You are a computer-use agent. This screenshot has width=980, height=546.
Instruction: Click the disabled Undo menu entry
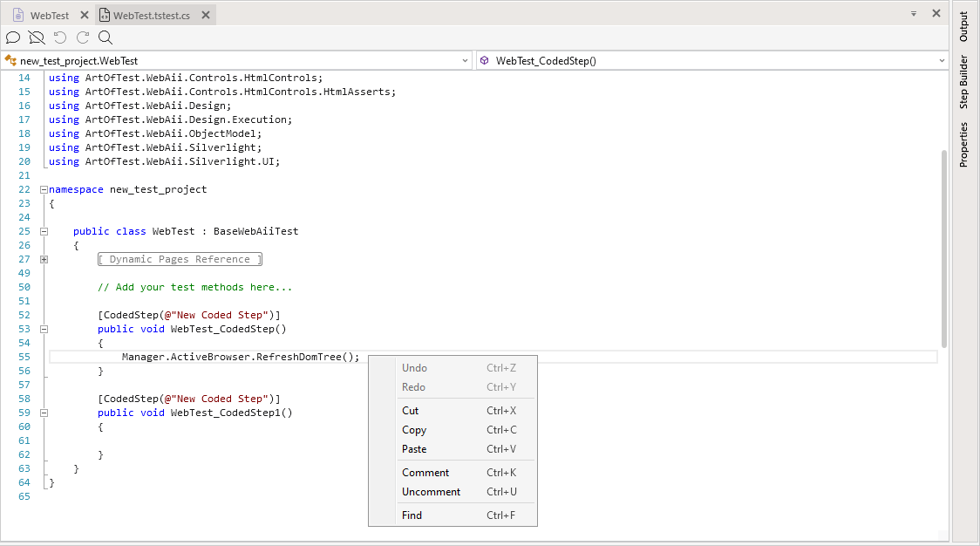pyautogui.click(x=453, y=368)
